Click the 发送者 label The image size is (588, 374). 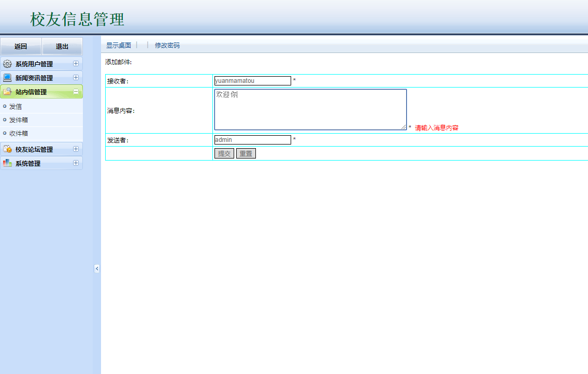(118, 140)
